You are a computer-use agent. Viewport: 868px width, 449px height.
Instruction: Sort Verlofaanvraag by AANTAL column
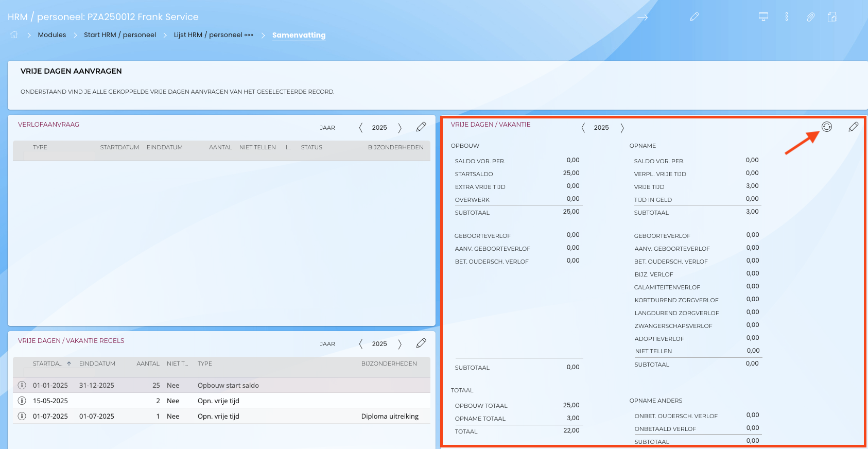point(220,147)
